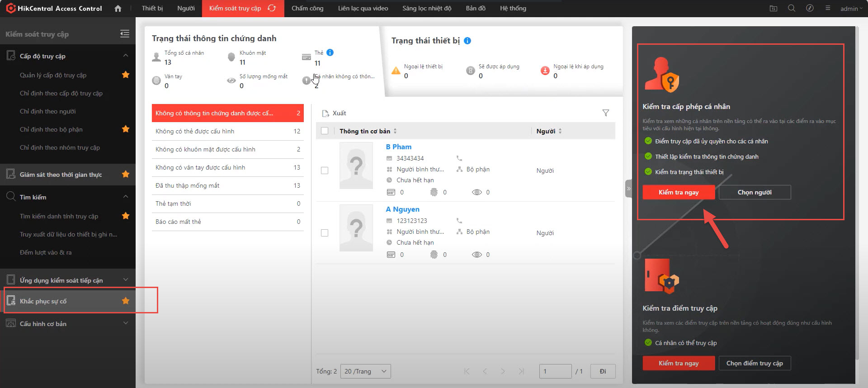The width and height of the screenshot is (868, 388).
Task: Open the 20 /Trang page size dropdown
Action: 365,371
